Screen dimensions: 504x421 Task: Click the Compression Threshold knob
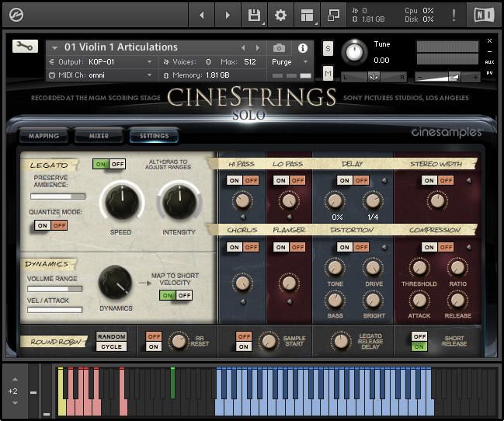point(419,267)
